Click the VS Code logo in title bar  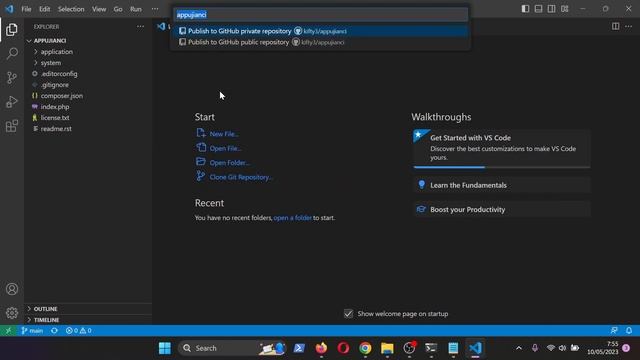tap(9, 9)
